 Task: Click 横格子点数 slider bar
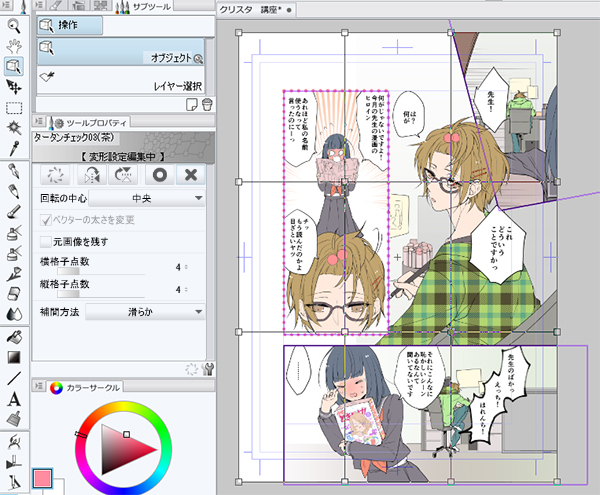101,271
